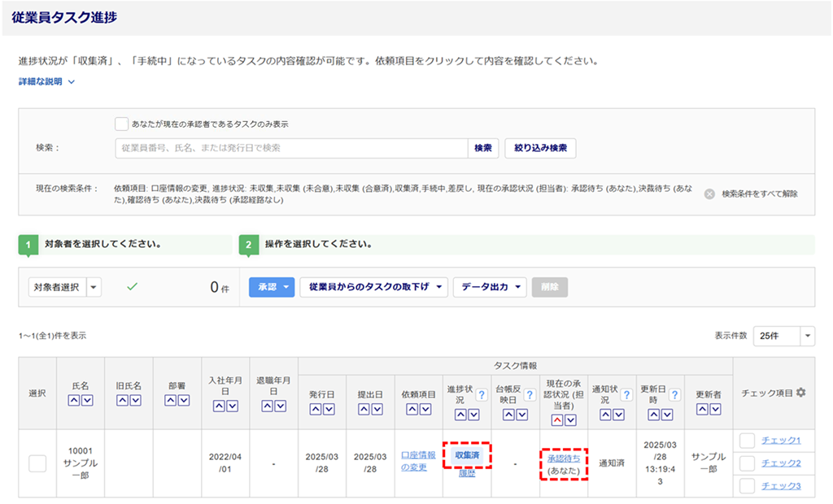Open the チェック項目 gear settings
This screenshot has height=504, width=833.
(800, 393)
